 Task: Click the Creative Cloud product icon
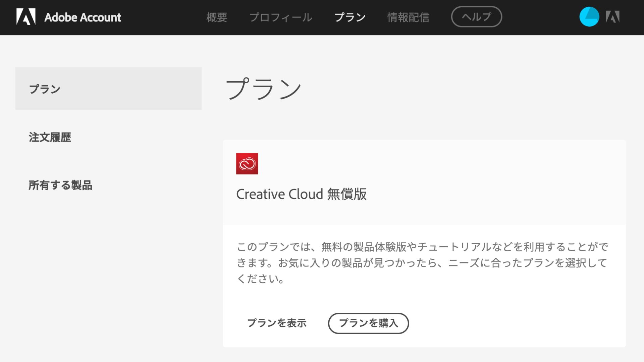point(247,164)
